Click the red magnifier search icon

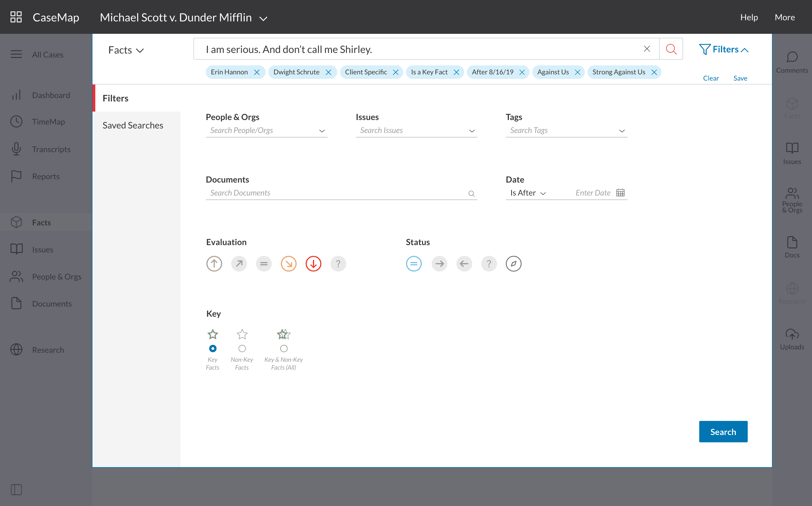(x=671, y=49)
